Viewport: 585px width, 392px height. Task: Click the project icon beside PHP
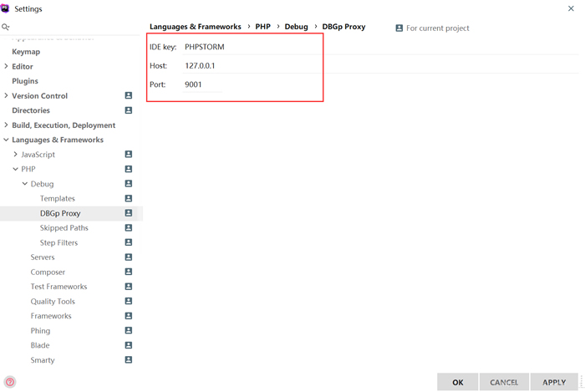pyautogui.click(x=129, y=169)
